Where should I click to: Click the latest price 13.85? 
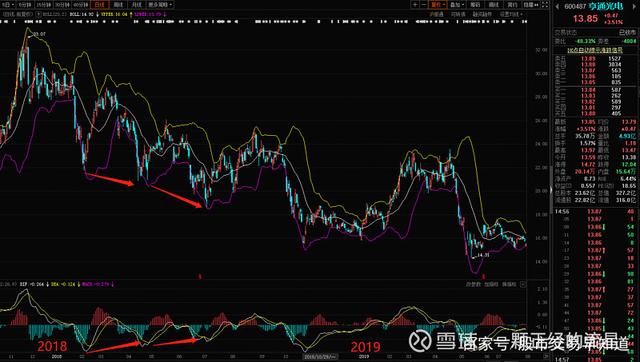click(585, 18)
